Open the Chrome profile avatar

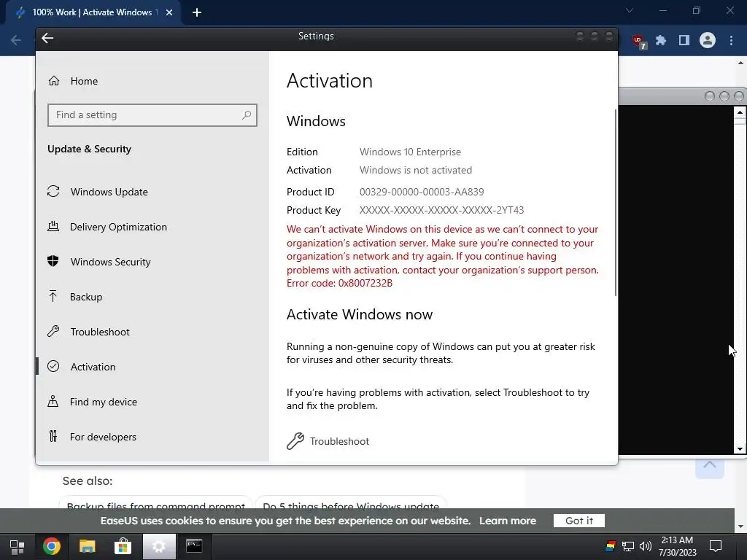(x=708, y=41)
